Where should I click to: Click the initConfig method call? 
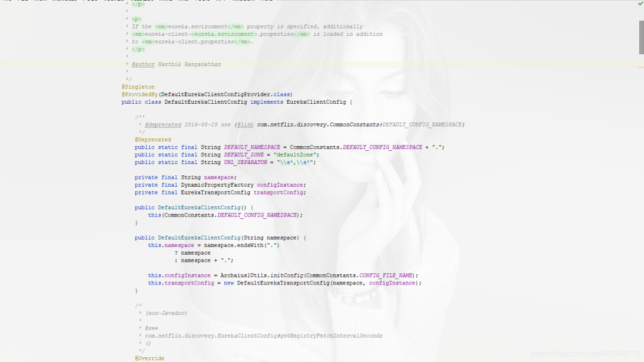click(x=287, y=276)
